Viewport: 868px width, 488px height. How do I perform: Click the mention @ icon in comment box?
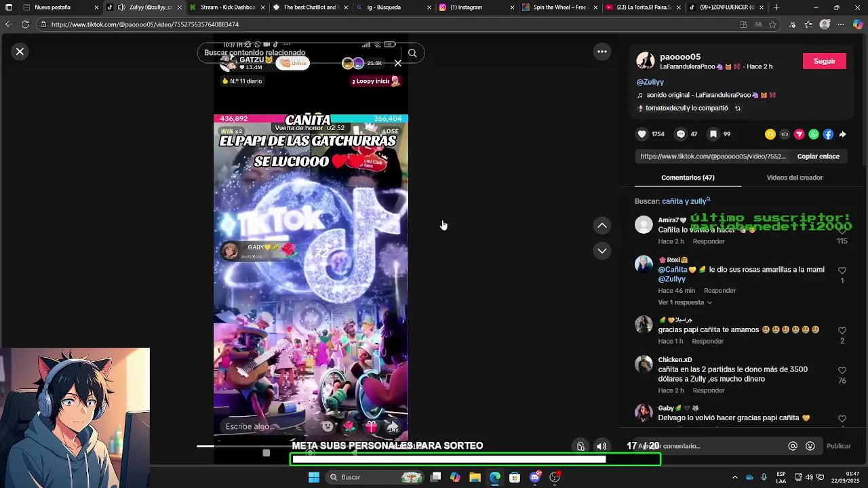click(793, 446)
